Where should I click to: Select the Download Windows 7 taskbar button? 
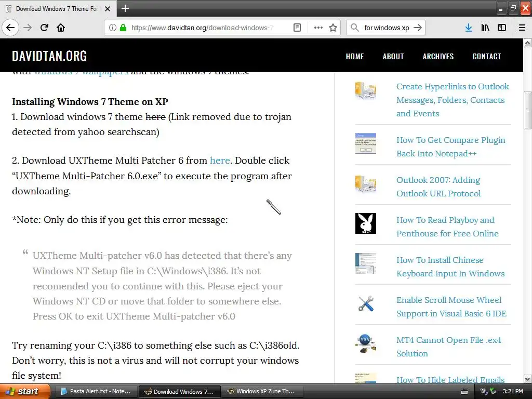pyautogui.click(x=180, y=392)
